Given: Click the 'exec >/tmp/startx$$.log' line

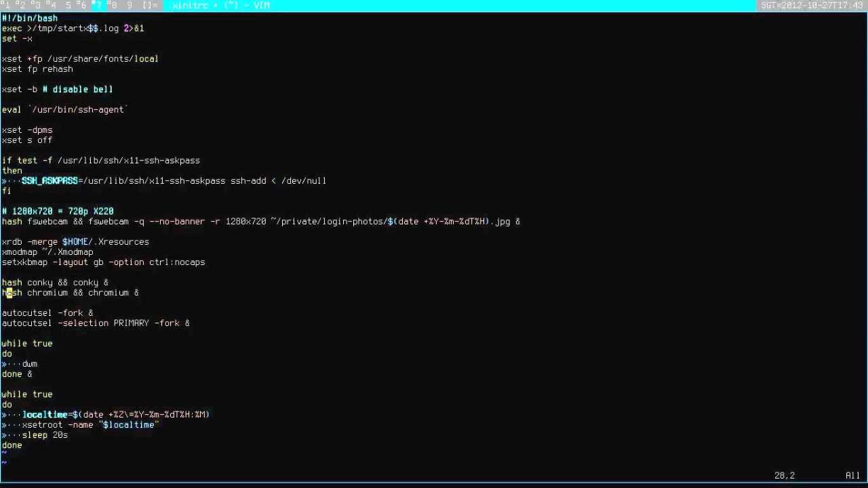Looking at the screenshot, I should click(x=73, y=28).
